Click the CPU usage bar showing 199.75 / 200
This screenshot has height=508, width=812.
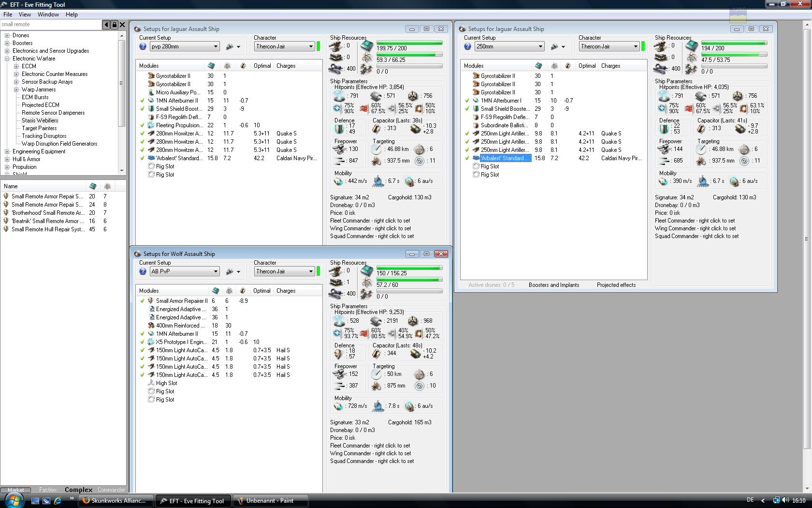409,43
